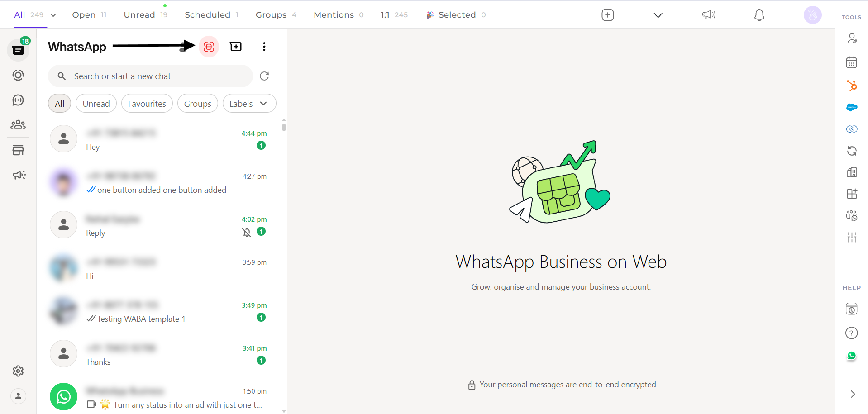The image size is (868, 414).
Task: Click the megaphone announcements icon in top bar
Action: coord(709,15)
